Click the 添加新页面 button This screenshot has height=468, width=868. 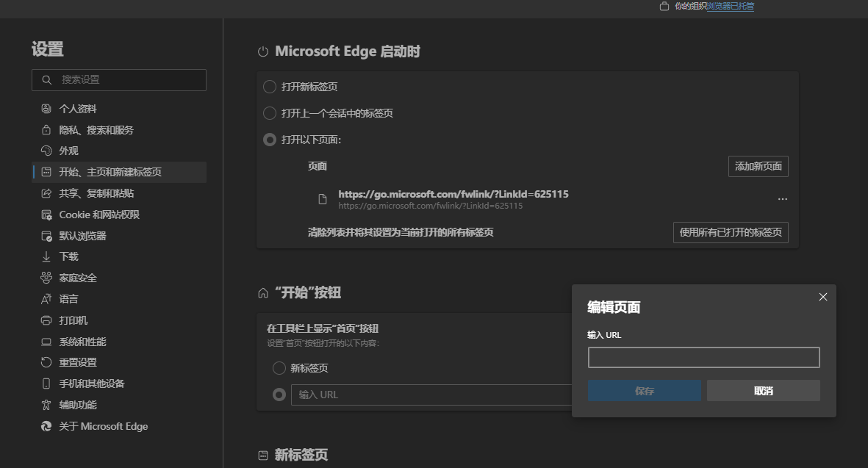758,166
